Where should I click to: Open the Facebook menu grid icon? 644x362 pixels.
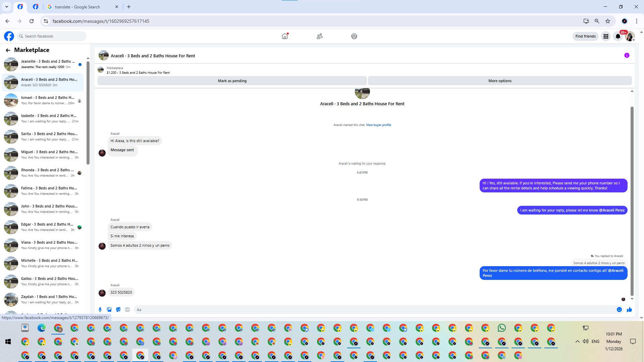click(x=606, y=36)
